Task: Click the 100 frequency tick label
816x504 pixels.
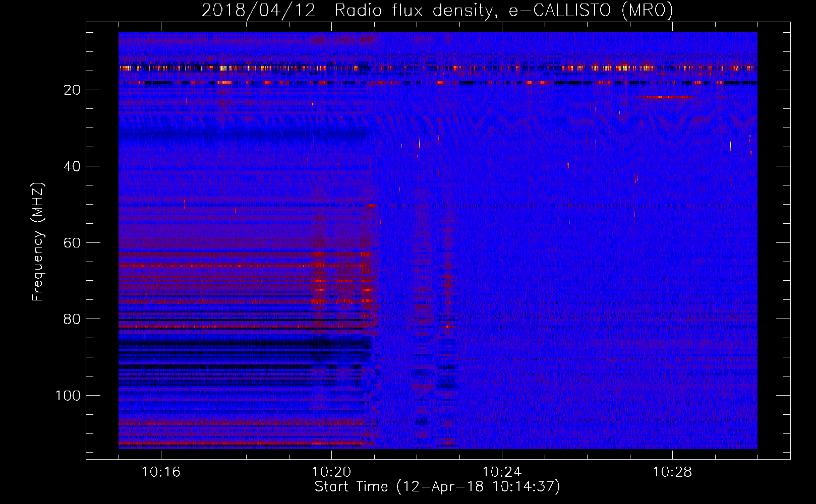Action: pyautogui.click(x=68, y=396)
